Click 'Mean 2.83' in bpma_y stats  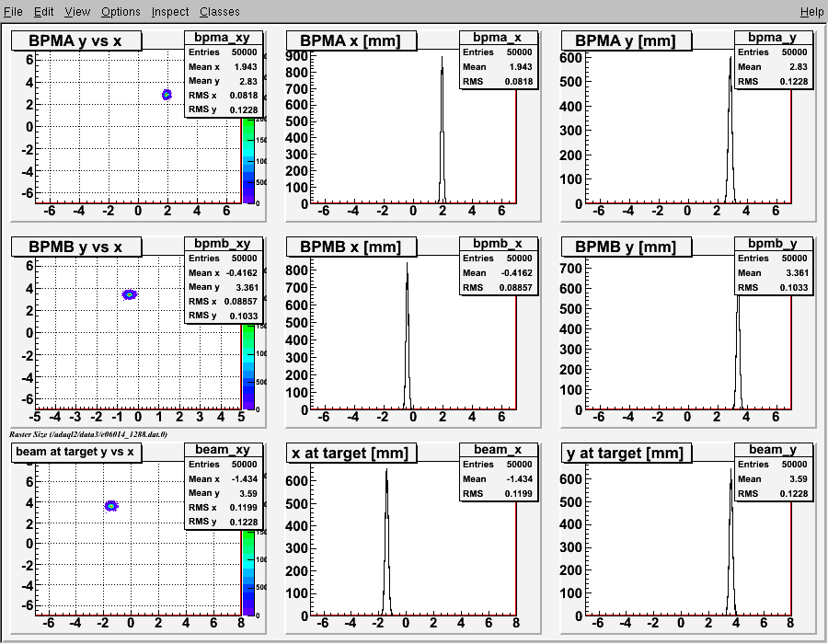(x=773, y=66)
